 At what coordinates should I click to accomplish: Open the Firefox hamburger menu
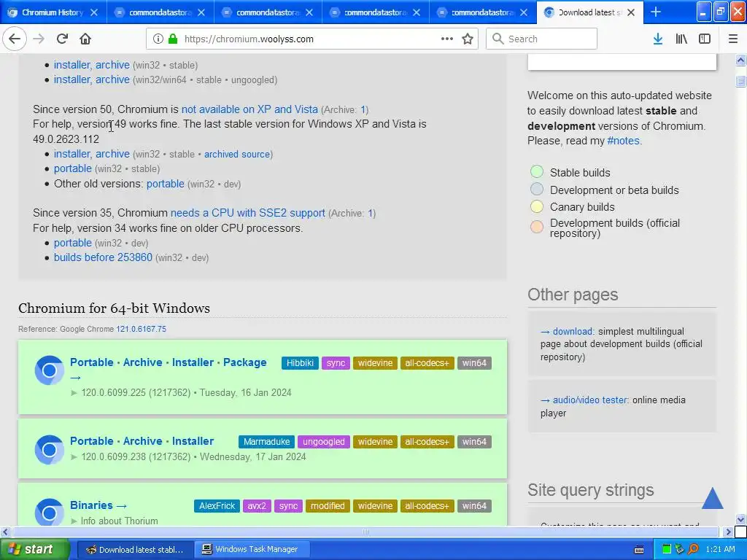732,39
